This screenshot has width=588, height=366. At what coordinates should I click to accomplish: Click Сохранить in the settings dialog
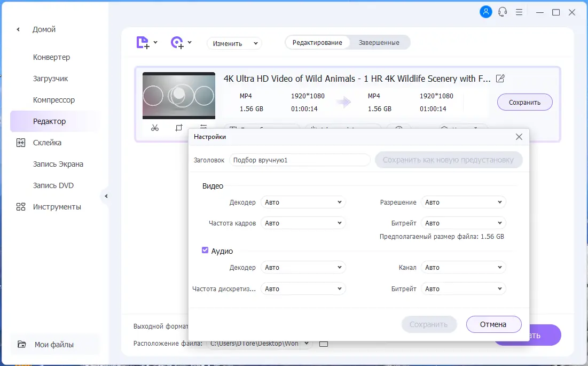click(x=429, y=324)
